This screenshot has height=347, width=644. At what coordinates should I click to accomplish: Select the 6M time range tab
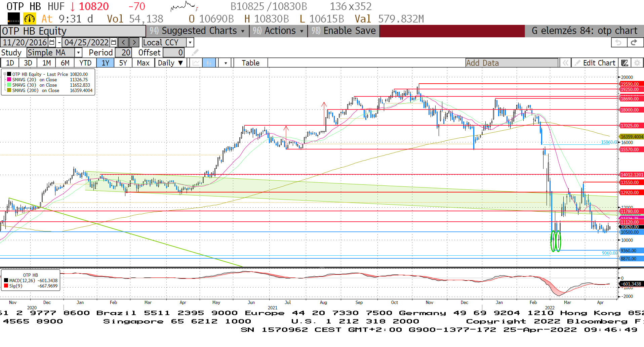pyautogui.click(x=65, y=63)
